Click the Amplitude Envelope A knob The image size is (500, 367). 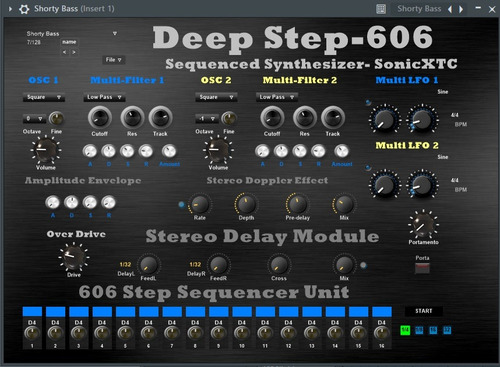click(52, 202)
